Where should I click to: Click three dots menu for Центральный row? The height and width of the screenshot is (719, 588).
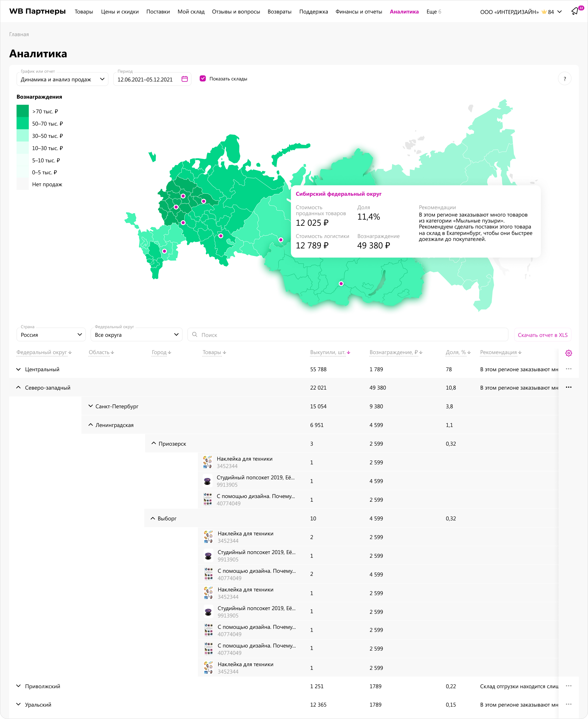pos(568,369)
